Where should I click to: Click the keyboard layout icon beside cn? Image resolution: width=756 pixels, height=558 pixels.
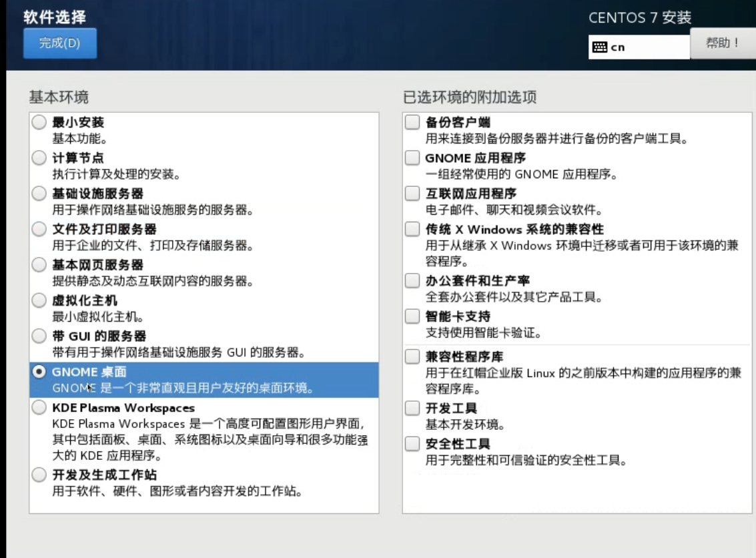click(599, 47)
